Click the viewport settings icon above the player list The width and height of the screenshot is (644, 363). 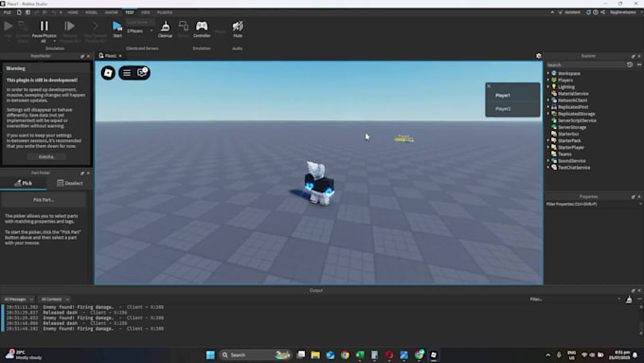(539, 56)
